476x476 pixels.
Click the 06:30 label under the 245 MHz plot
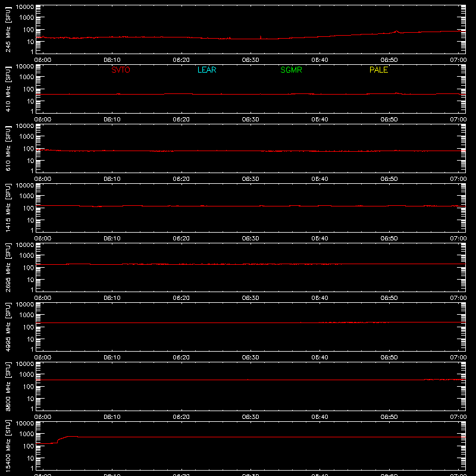250,60
